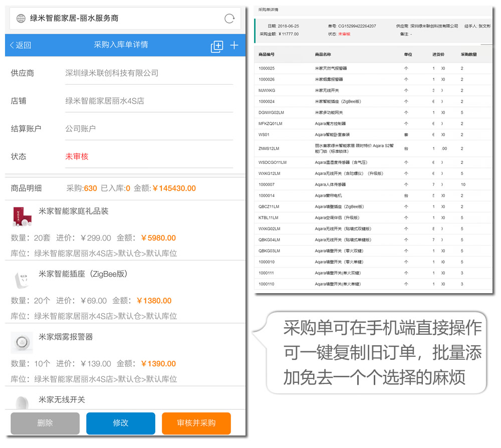The image size is (501, 448).
Task: Click the 单位 column header
Action: pyautogui.click(x=408, y=55)
